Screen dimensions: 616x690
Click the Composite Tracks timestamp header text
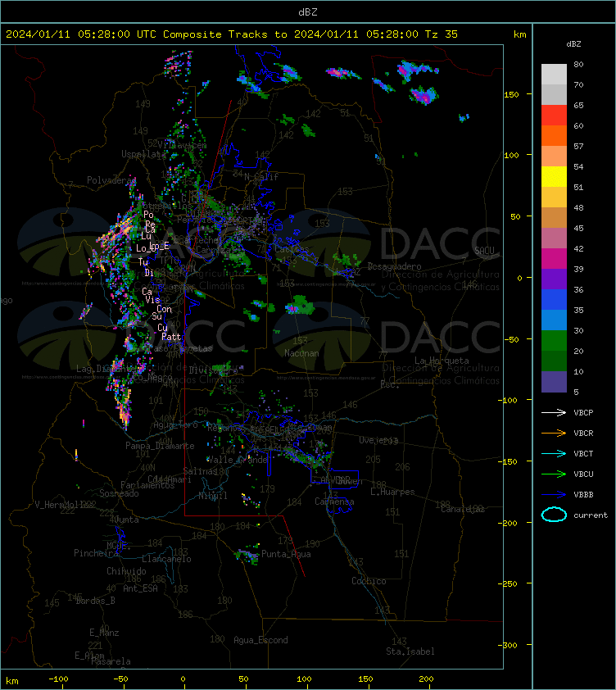point(232,34)
